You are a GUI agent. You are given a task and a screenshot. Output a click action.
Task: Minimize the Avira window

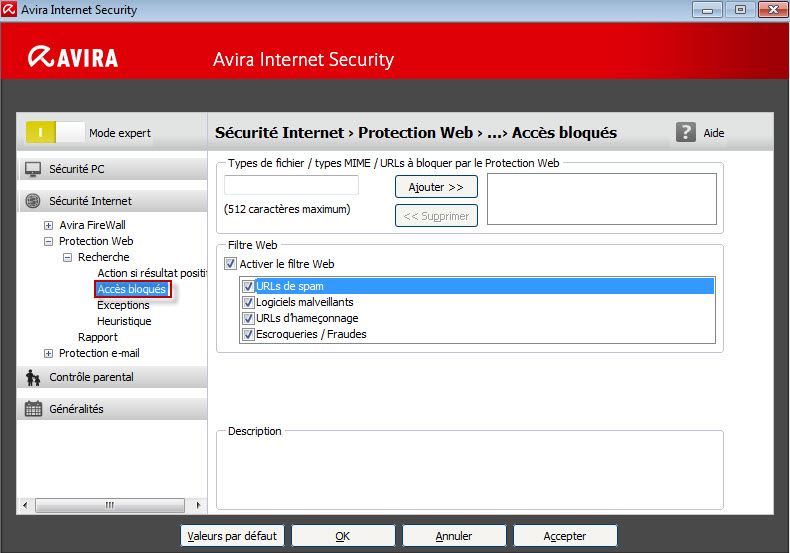click(707, 10)
